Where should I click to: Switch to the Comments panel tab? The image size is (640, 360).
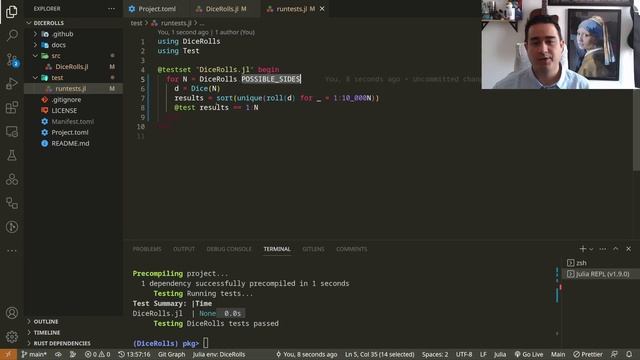click(x=351, y=249)
